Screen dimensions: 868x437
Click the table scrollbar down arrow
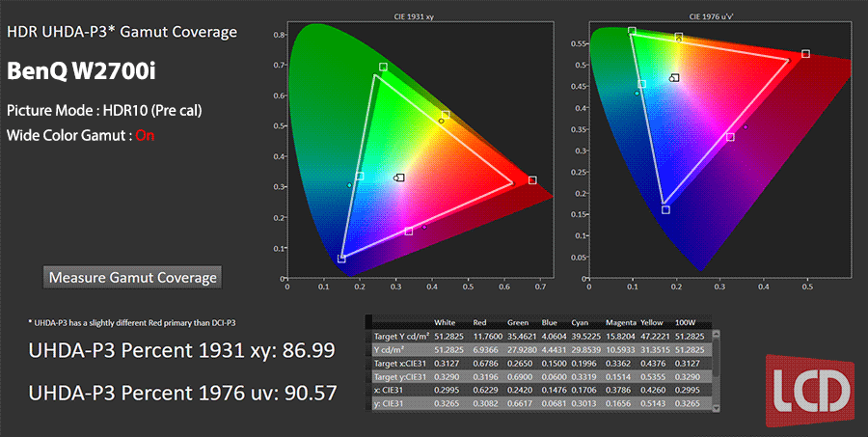coord(716,408)
